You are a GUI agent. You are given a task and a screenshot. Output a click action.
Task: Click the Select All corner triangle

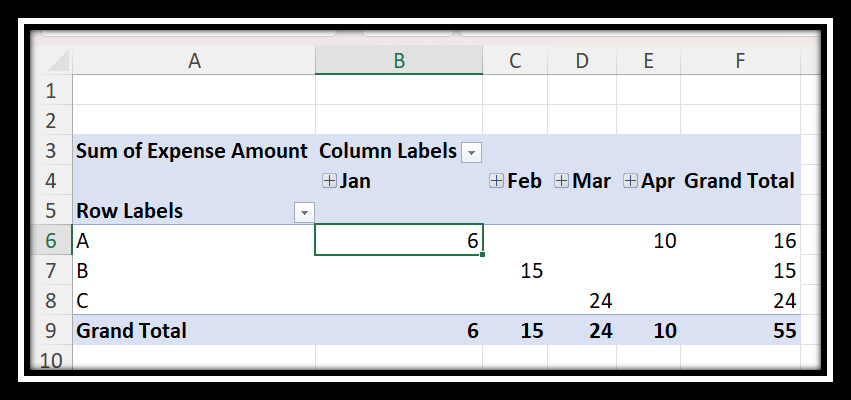tap(58, 61)
